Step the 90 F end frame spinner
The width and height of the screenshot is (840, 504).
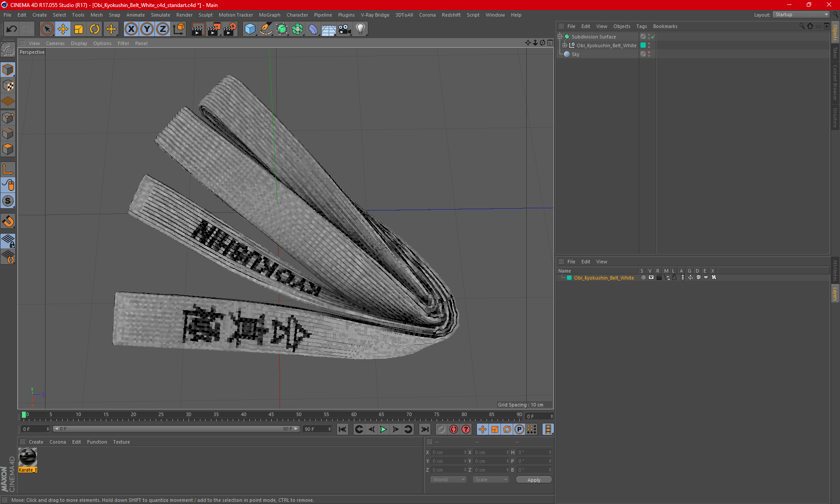click(x=329, y=429)
